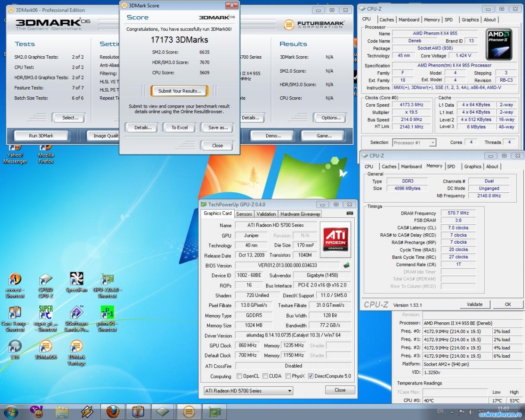Switch to 3DMark06 in the taskbar
The height and width of the screenshot is (420, 525).
tap(189, 411)
